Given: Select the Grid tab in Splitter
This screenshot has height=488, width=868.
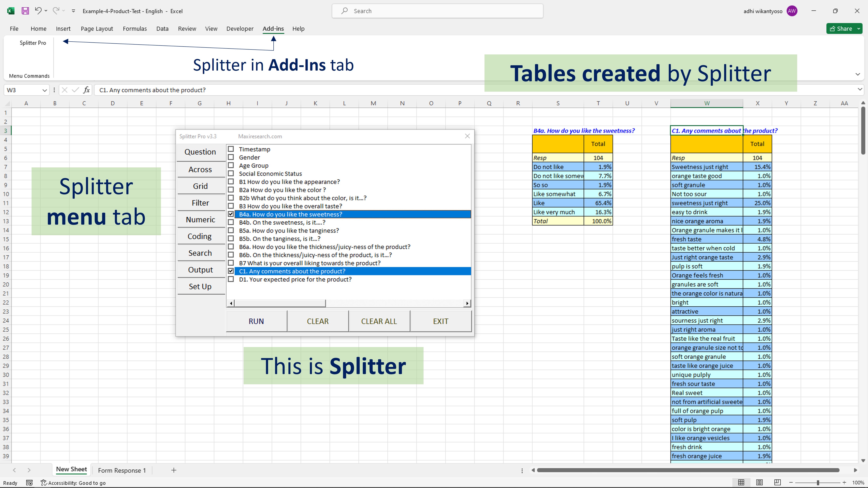Looking at the screenshot, I should pyautogui.click(x=200, y=186).
